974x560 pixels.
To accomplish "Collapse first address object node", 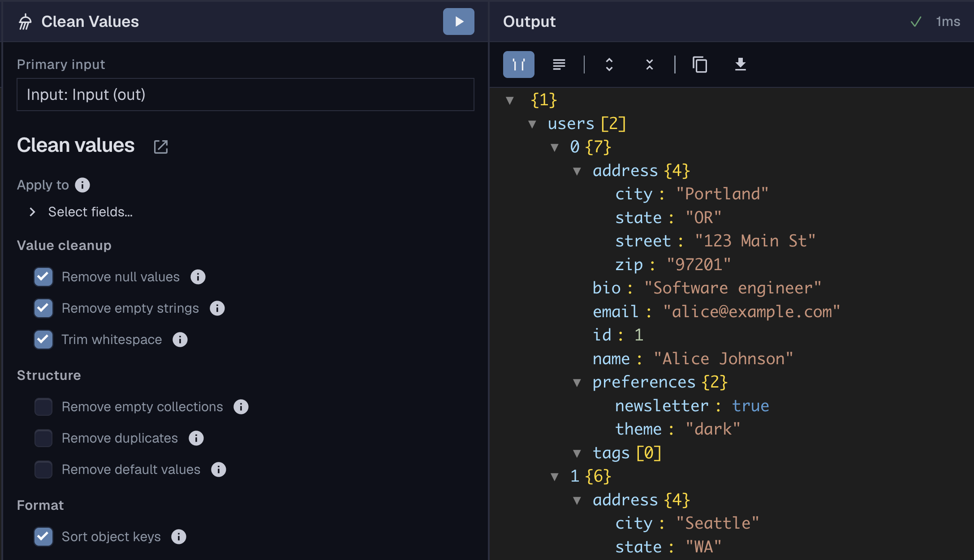I will coord(577,171).
